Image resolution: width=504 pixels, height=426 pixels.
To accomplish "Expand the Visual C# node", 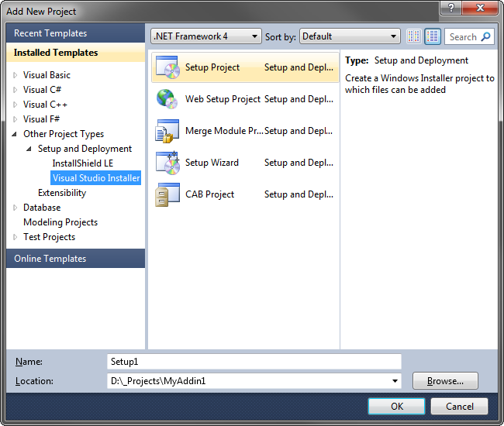I will coord(15,90).
